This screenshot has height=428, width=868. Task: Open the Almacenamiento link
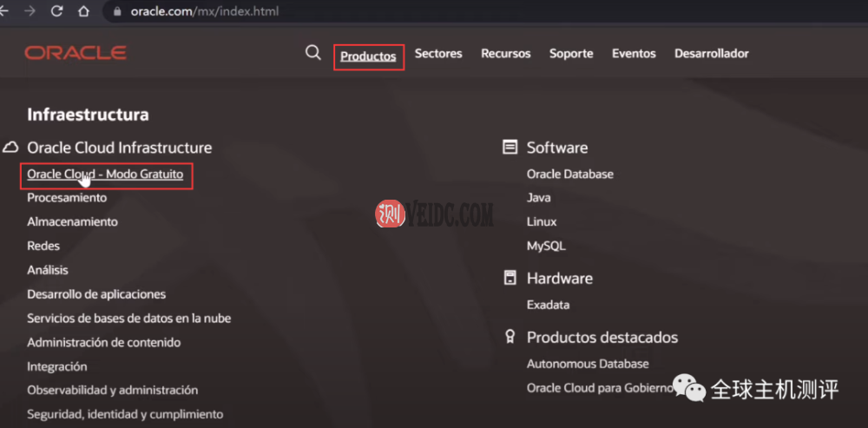click(x=73, y=221)
